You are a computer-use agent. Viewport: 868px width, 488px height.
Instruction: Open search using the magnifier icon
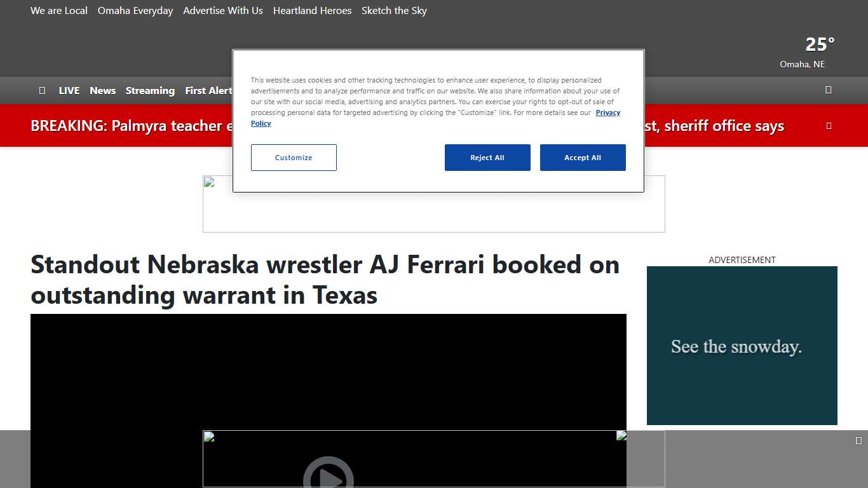(x=828, y=90)
